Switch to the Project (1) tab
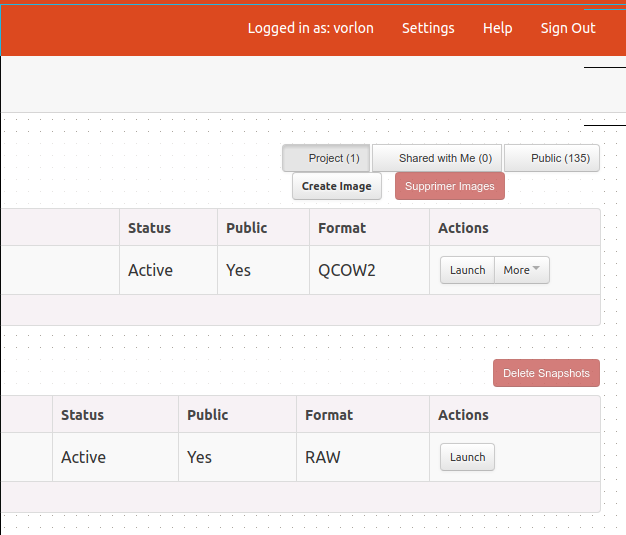Screen dimensions: 626x535 326,158
